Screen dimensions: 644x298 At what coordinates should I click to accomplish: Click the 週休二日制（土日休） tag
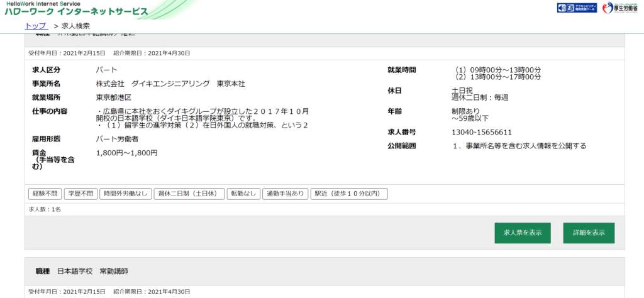coord(189,194)
